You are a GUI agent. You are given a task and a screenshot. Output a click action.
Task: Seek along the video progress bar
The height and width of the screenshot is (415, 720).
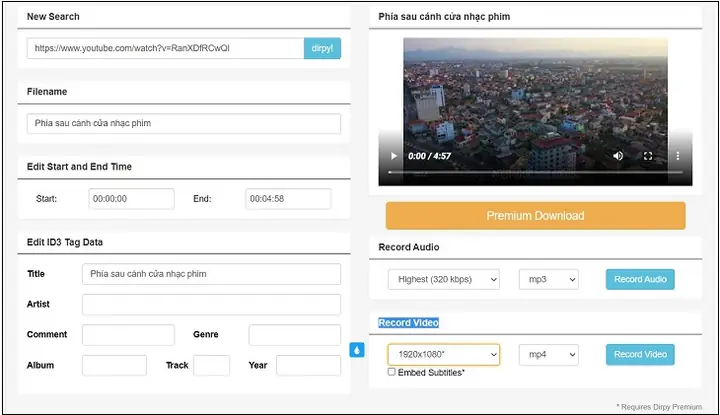point(535,172)
